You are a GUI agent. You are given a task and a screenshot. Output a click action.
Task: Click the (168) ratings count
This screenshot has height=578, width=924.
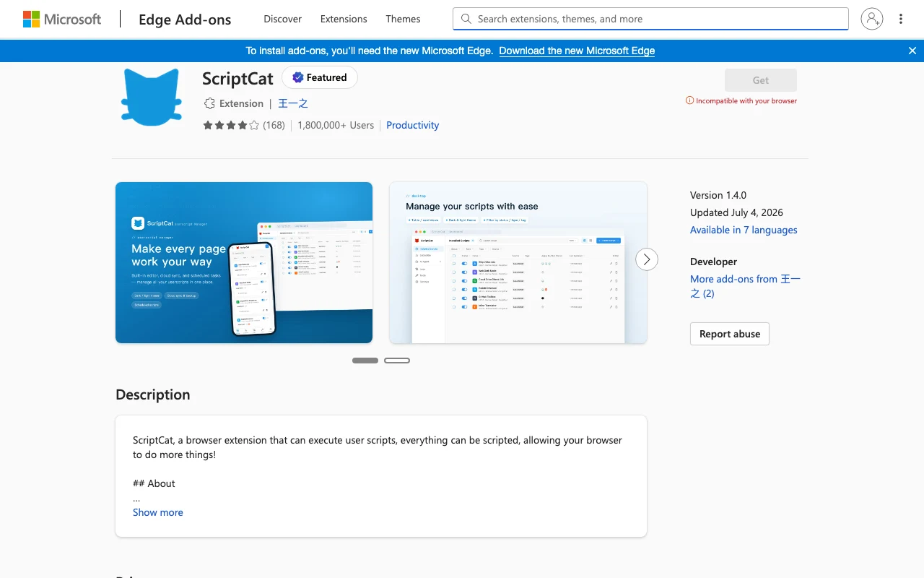point(274,125)
